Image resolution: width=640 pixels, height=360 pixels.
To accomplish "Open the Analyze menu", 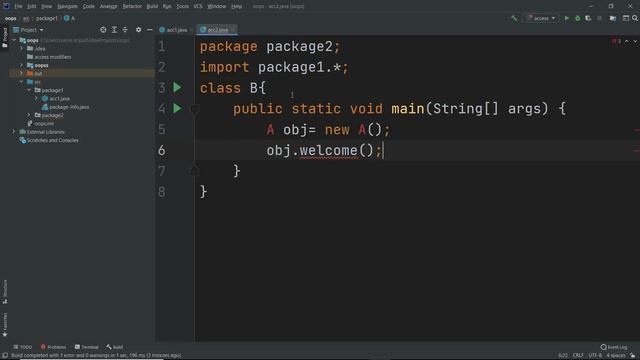I will click(109, 7).
